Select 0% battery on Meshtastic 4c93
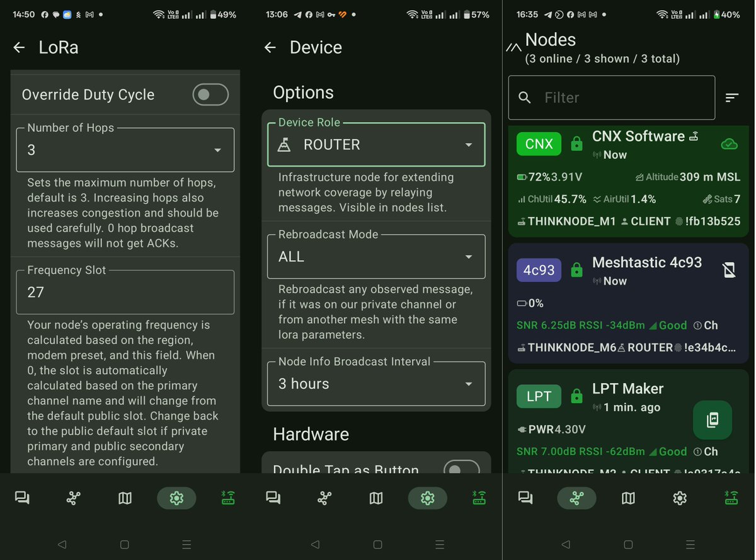The image size is (756, 560). (530, 303)
